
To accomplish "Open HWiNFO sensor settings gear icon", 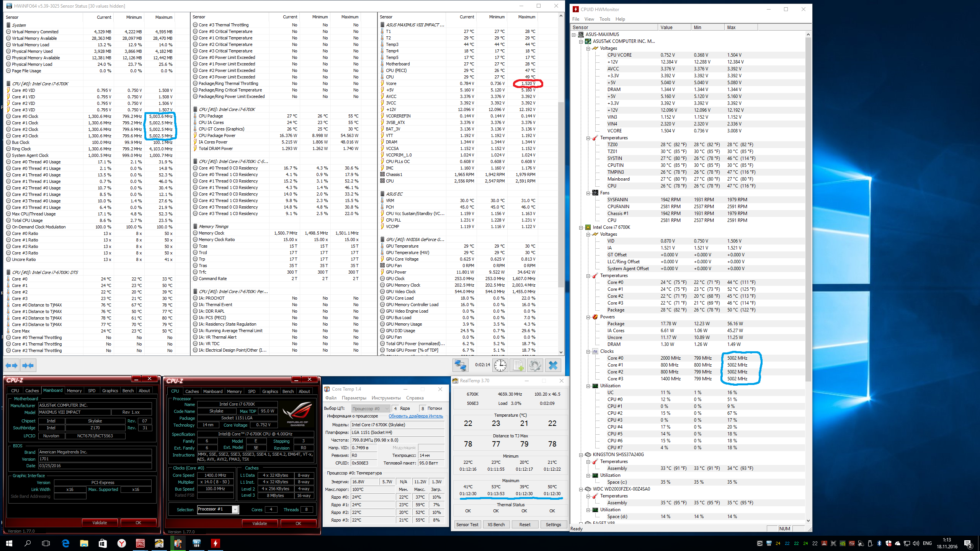I will click(x=535, y=365).
